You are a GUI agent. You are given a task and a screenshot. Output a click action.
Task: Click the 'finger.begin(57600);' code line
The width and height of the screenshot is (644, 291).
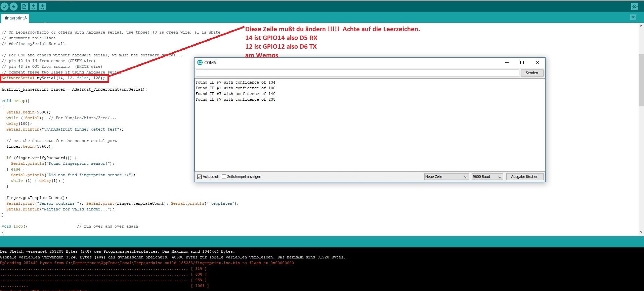tap(30, 146)
